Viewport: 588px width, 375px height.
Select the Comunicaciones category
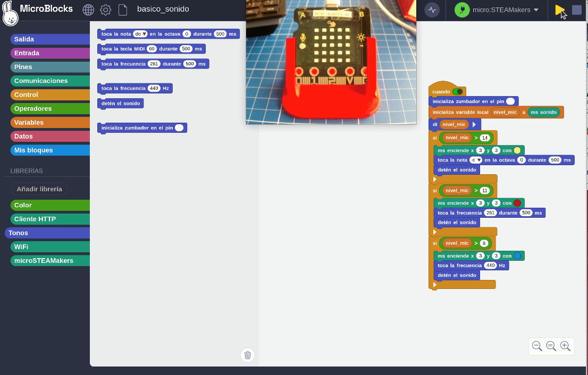(50, 81)
